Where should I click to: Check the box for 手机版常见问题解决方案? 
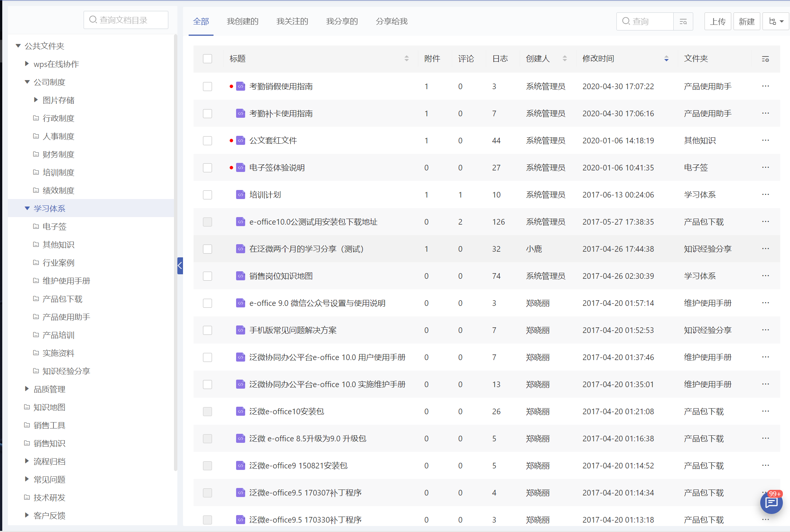tap(207, 330)
